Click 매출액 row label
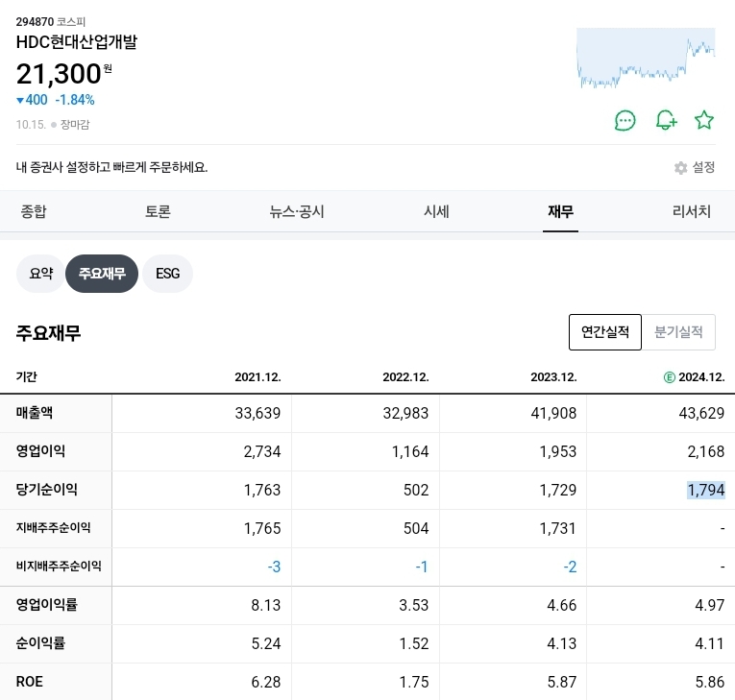 (35, 413)
